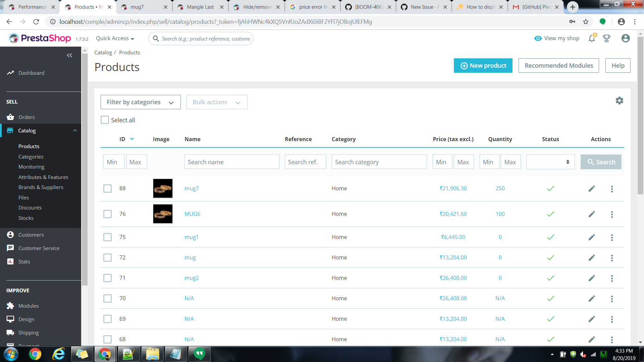
Task: Tick the Select all checkbox
Action: tap(105, 120)
